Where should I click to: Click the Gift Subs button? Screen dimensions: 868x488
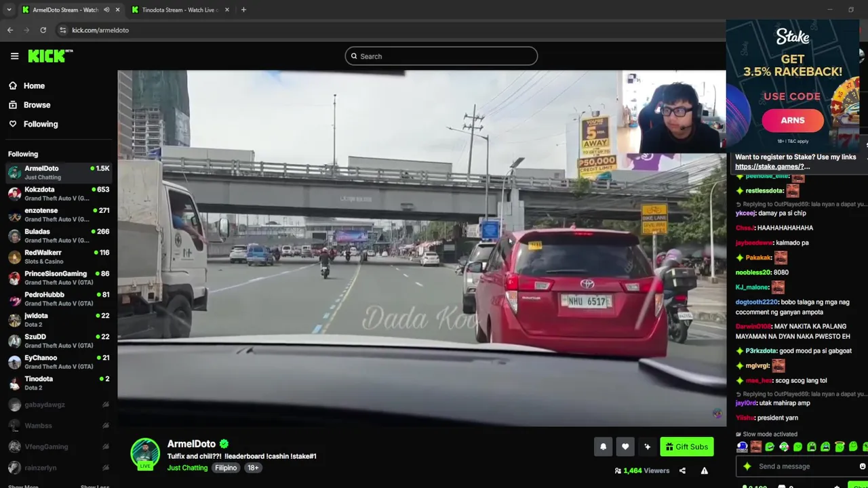(687, 447)
